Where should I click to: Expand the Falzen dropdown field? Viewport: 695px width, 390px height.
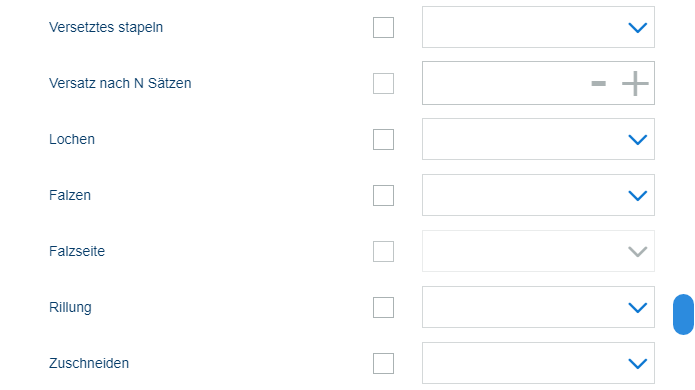click(x=538, y=195)
